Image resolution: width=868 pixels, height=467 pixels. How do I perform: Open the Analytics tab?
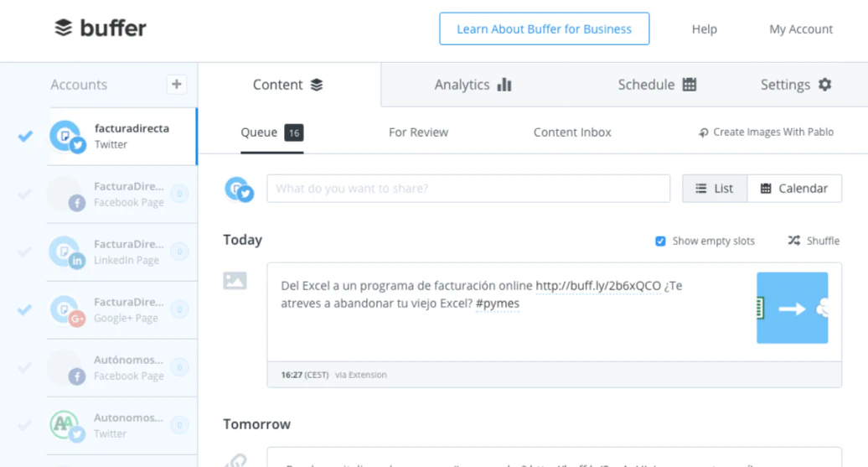coord(473,85)
